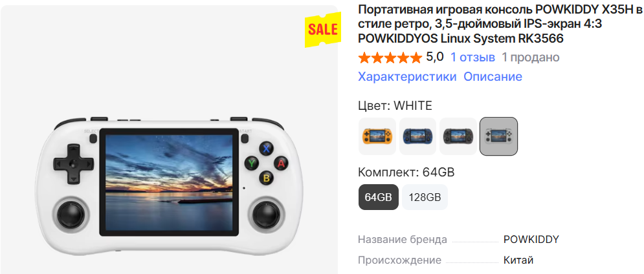The image size is (644, 274).
Task: Select the white console color swatch
Action: click(x=498, y=136)
